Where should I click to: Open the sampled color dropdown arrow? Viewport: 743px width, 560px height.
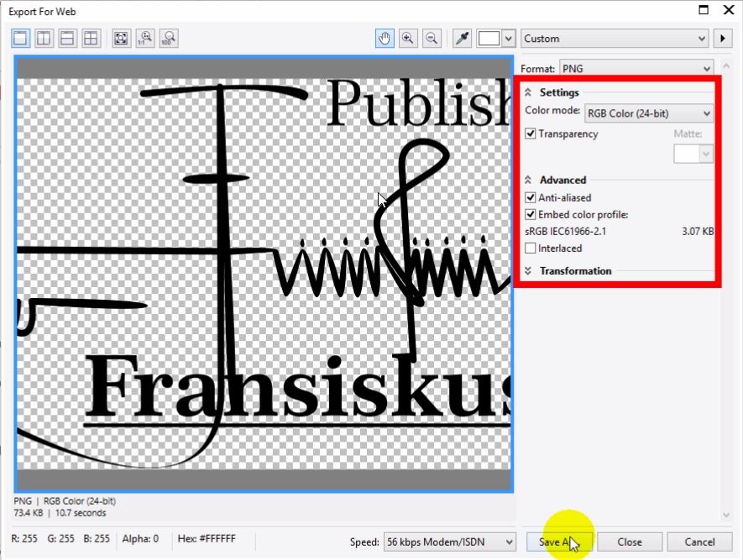click(509, 39)
